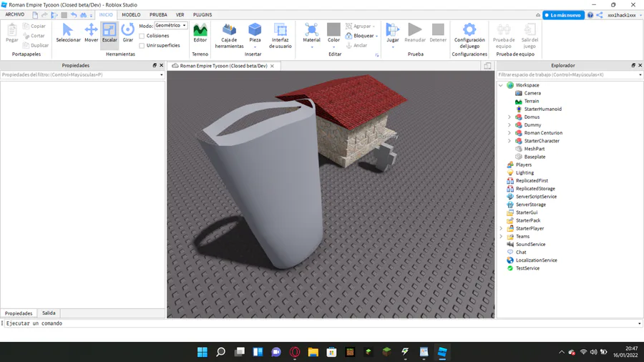The height and width of the screenshot is (362, 644).
Task: Open Interfaz de usuario editor
Action: click(x=280, y=36)
